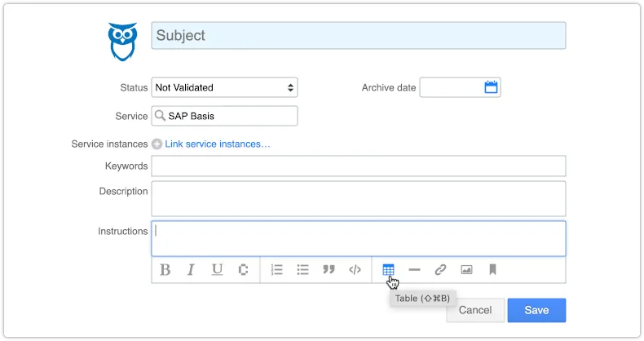644x341 pixels.
Task: Insert a horizontal rule
Action: [414, 270]
